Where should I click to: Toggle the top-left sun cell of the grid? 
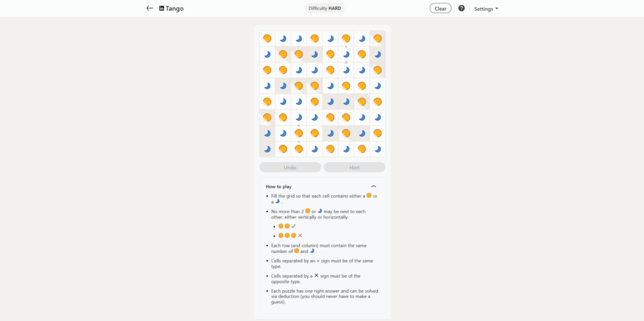coord(267,38)
